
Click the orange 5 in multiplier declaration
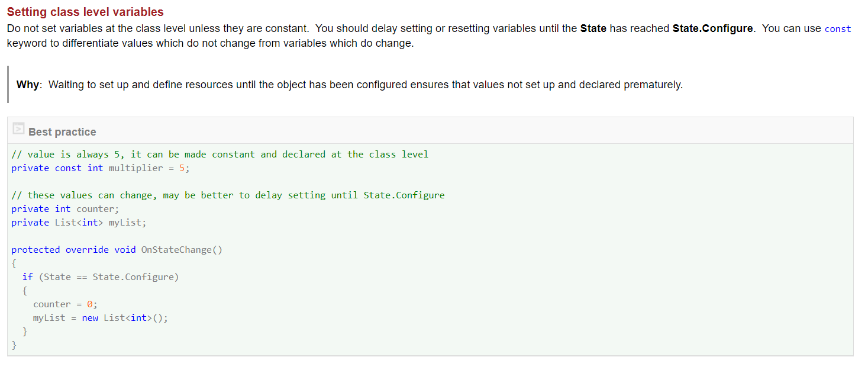[x=182, y=168]
